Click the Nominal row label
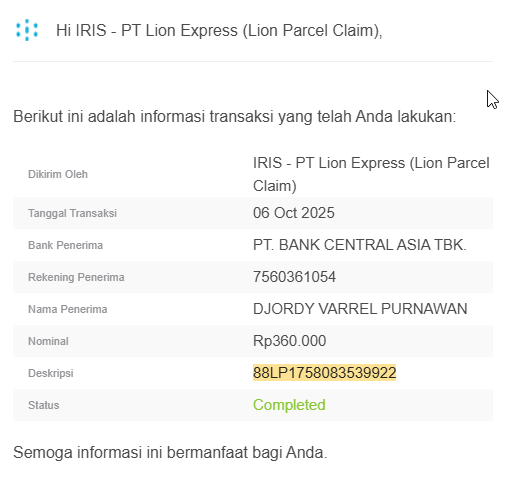Viewport: 514px width, 483px height. (x=48, y=341)
